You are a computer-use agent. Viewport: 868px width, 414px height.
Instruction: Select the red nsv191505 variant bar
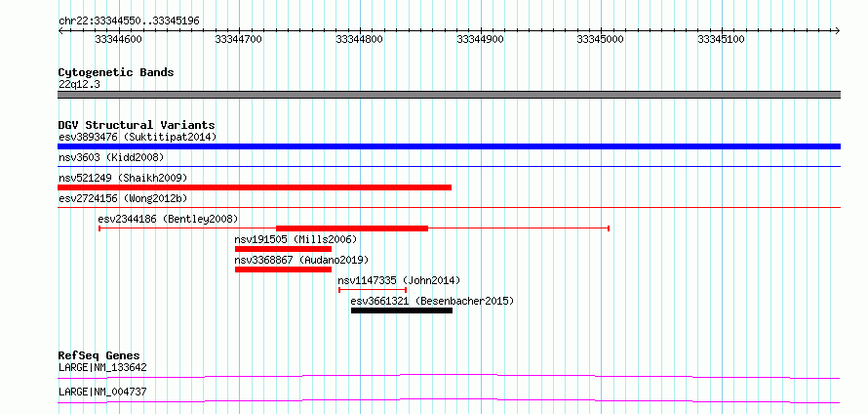point(284,249)
